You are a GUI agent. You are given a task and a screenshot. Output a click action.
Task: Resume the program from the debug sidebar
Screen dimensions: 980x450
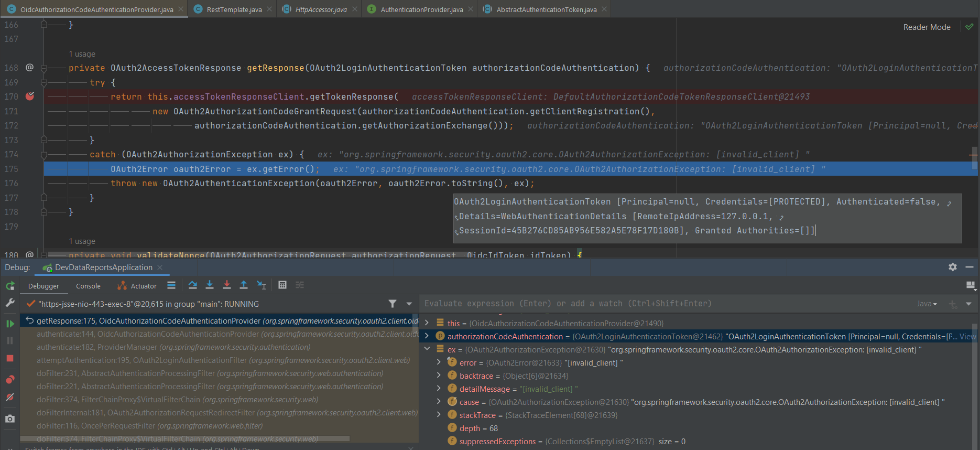click(x=10, y=324)
